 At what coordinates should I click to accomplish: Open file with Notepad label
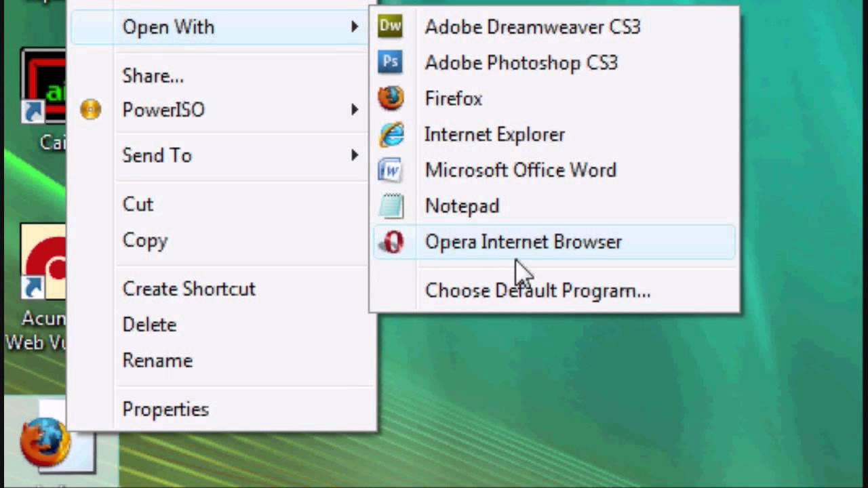462,206
